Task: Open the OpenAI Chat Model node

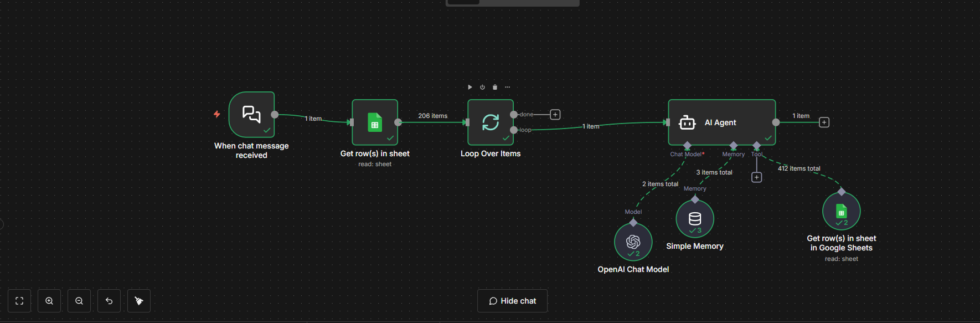Action: tap(633, 242)
